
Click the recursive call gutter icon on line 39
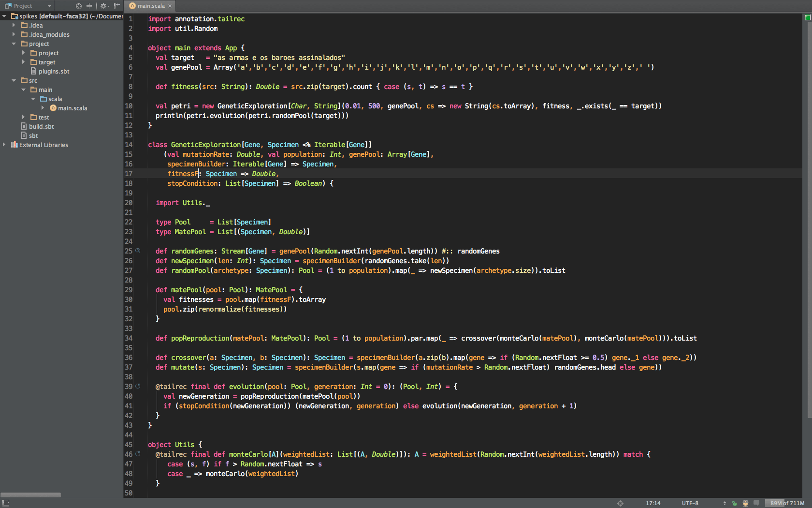pos(138,386)
